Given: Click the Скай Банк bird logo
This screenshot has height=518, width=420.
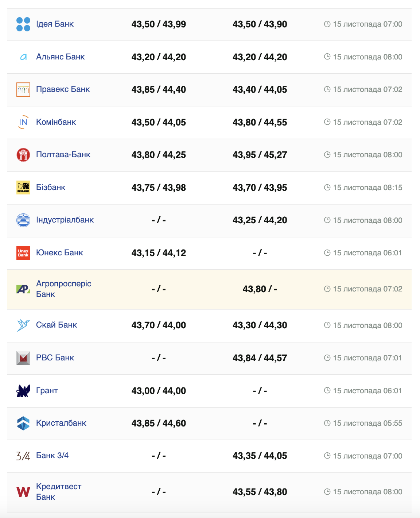Looking at the screenshot, I should (23, 325).
